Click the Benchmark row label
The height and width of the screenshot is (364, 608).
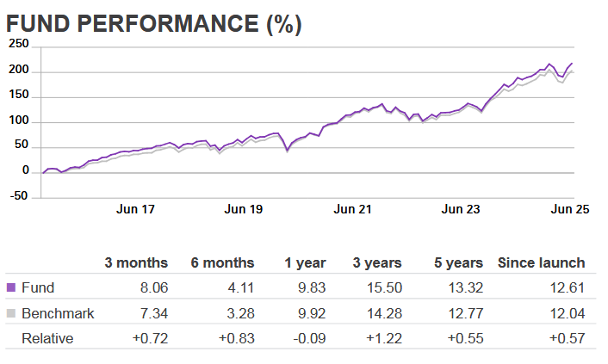(58, 314)
